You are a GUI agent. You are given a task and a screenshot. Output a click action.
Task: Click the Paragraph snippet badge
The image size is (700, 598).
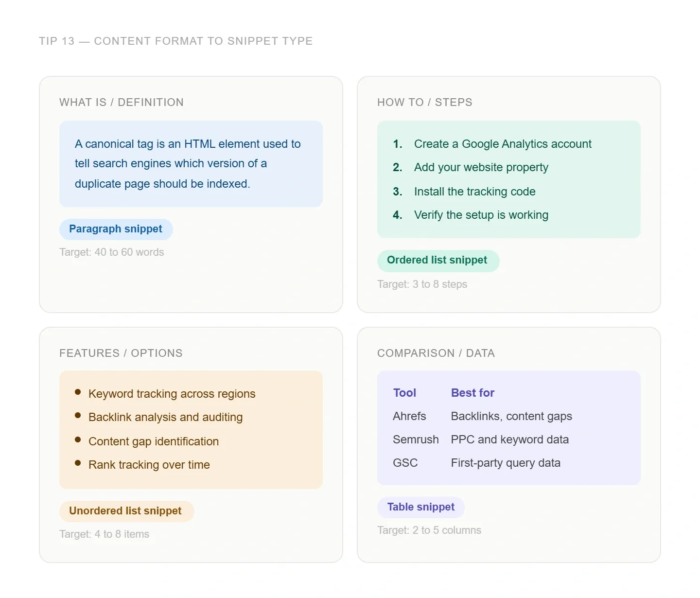coord(116,229)
